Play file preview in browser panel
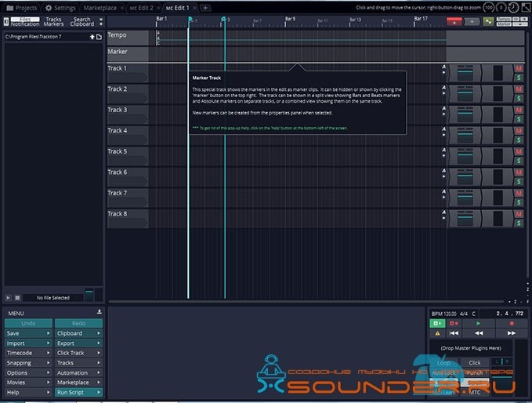532x403 pixels. pyautogui.click(x=8, y=298)
